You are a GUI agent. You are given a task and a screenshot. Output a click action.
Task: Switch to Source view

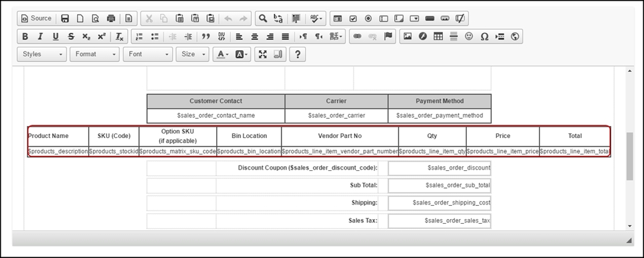coord(36,18)
